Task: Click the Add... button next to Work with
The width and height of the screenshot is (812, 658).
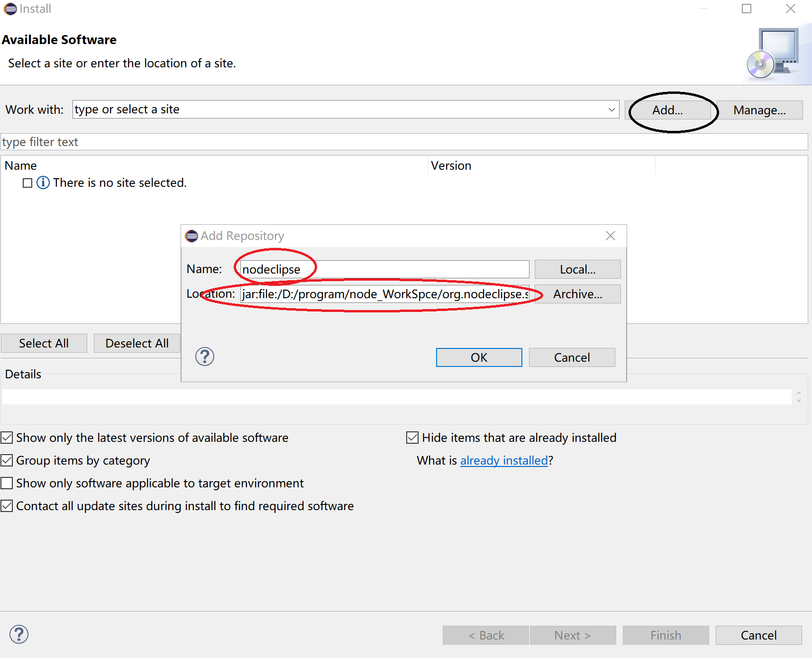Action: 667,110
